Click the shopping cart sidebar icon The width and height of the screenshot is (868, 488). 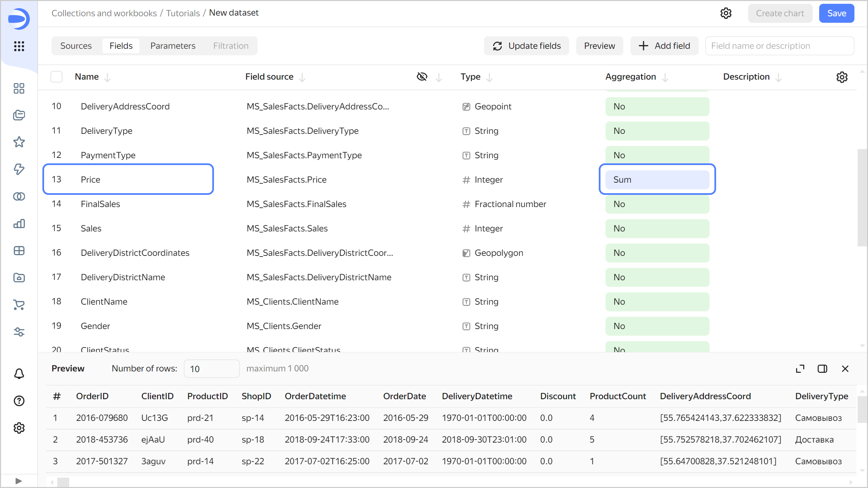(x=19, y=305)
